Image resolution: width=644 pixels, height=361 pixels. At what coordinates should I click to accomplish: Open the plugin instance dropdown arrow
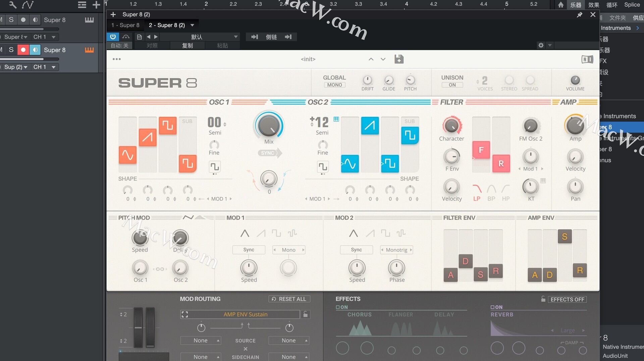192,25
